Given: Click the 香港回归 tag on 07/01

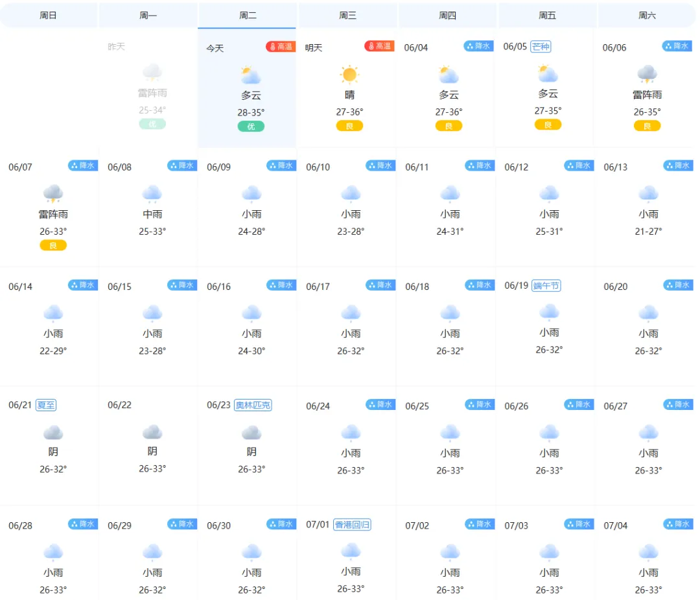Looking at the screenshot, I should [x=352, y=525].
